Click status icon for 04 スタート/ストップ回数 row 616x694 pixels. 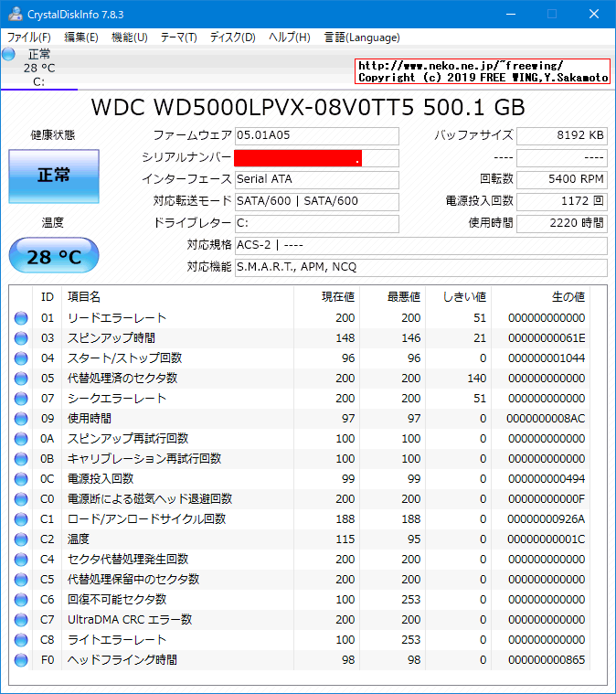21,358
